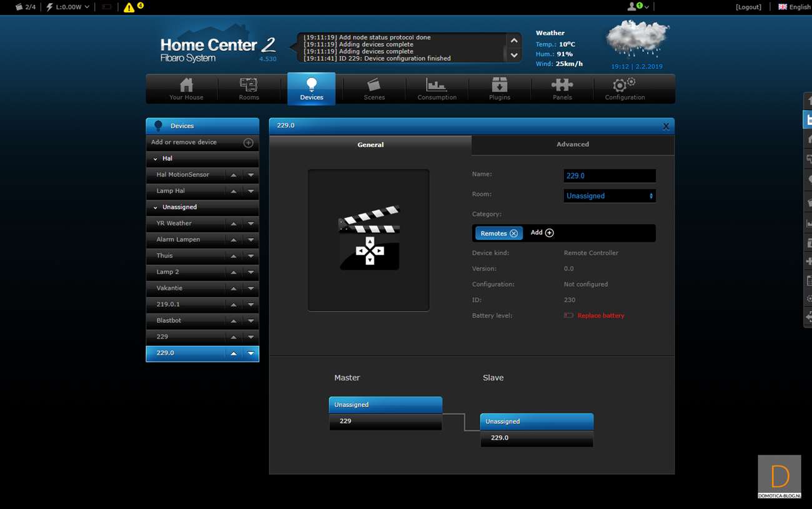
Task: Move Lamp Hal up
Action: click(234, 191)
